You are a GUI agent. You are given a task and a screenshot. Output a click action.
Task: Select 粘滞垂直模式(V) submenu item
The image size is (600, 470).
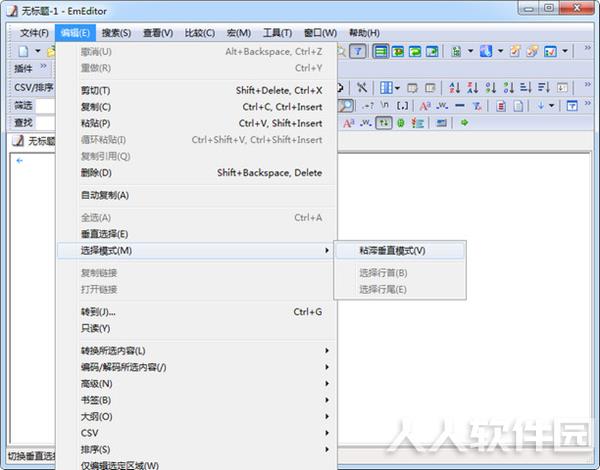pyautogui.click(x=400, y=251)
